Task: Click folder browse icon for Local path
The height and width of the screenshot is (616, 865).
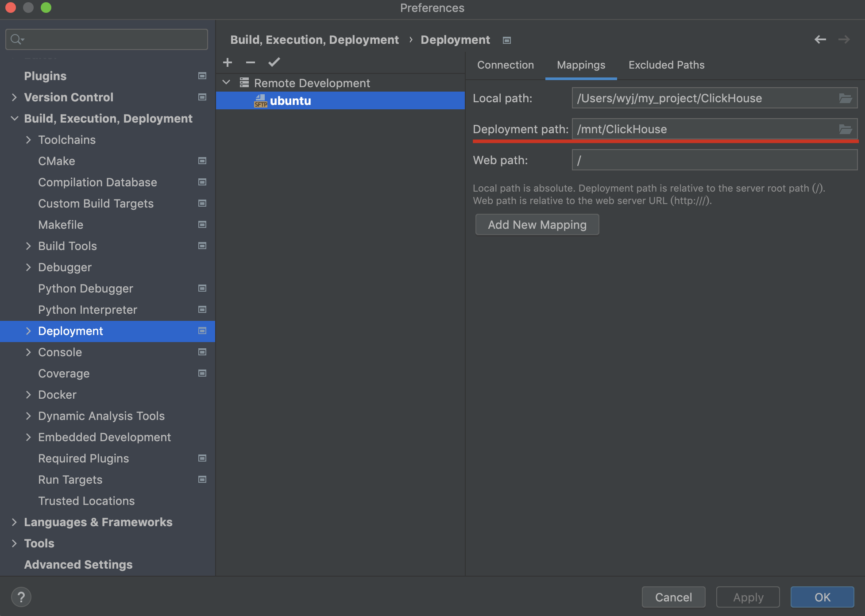Action: (x=845, y=98)
